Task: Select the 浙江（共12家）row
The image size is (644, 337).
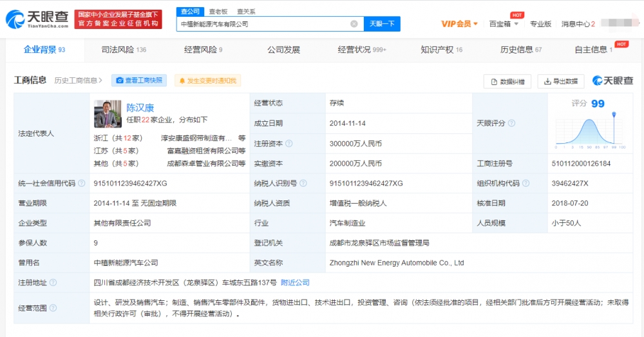Action: pos(169,138)
